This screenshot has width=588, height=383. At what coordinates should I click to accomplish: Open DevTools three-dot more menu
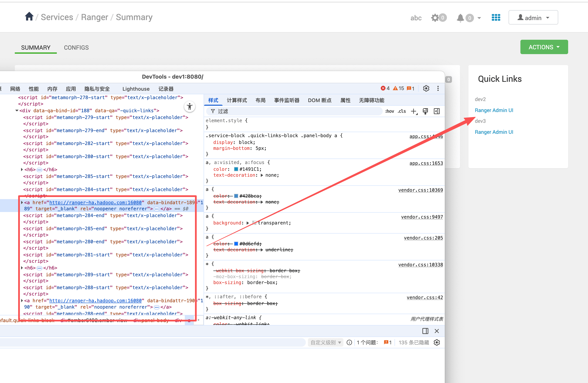pyautogui.click(x=438, y=89)
